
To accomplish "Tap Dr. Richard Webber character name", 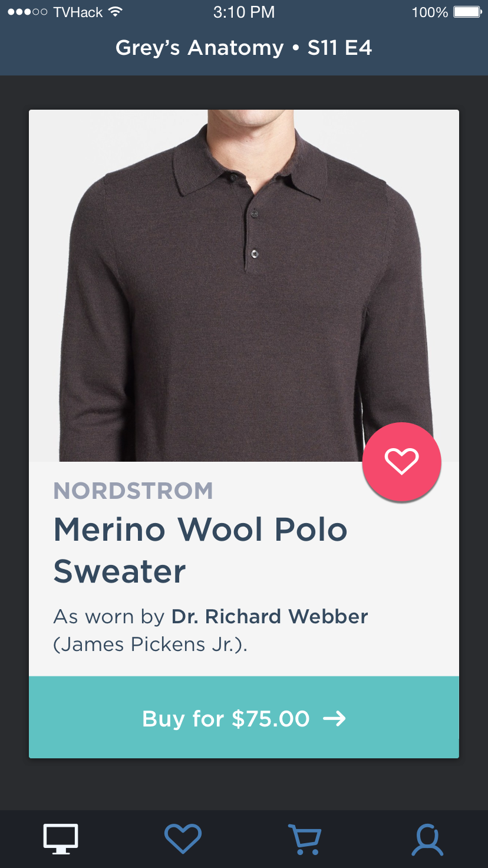I will (x=270, y=617).
